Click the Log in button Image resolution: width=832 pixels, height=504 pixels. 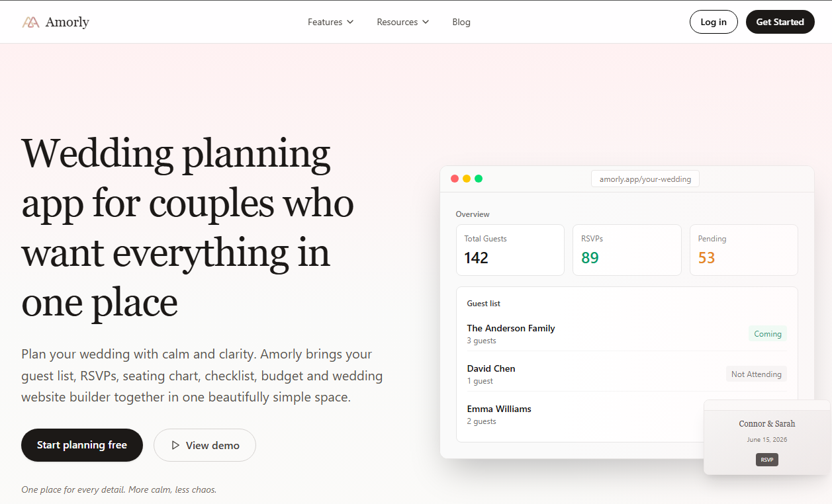pyautogui.click(x=714, y=22)
